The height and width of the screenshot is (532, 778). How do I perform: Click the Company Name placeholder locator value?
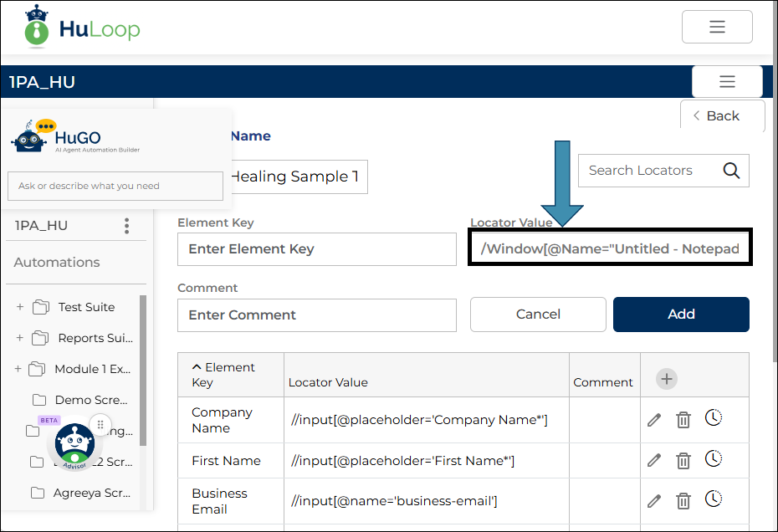[x=419, y=420]
